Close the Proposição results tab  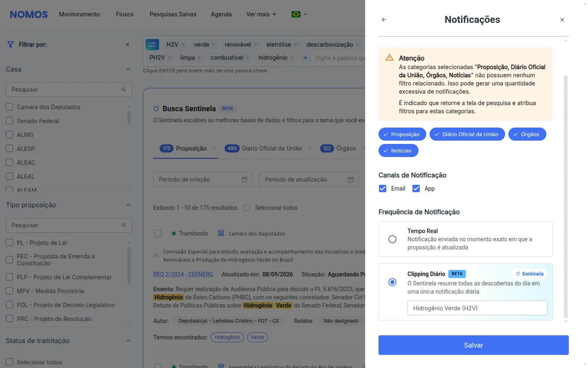(x=214, y=148)
